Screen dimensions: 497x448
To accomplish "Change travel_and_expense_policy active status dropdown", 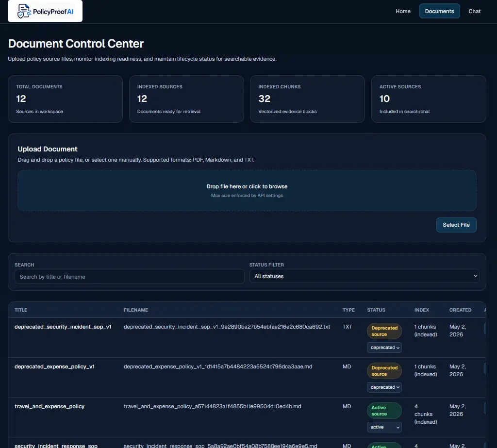I will 384,427.
